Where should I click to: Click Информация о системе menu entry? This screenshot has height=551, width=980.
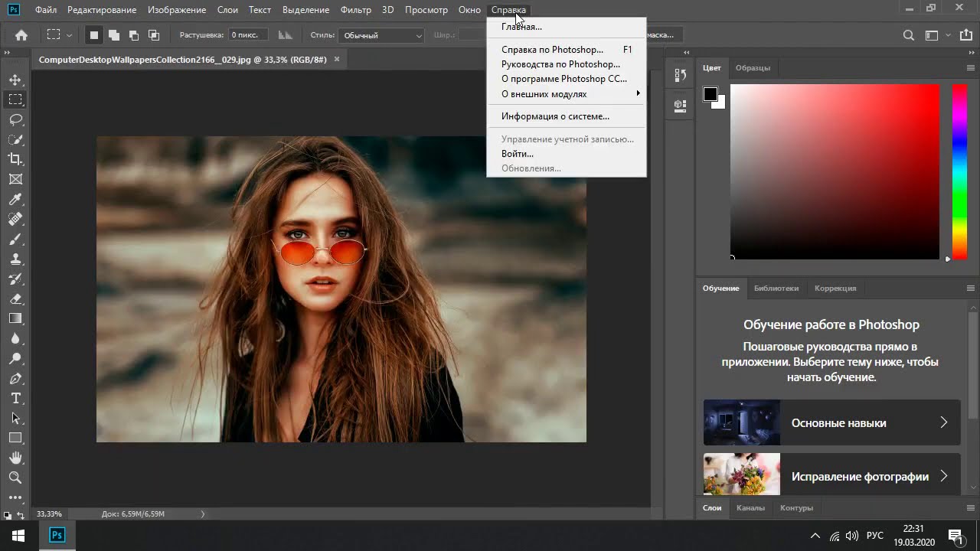[555, 116]
